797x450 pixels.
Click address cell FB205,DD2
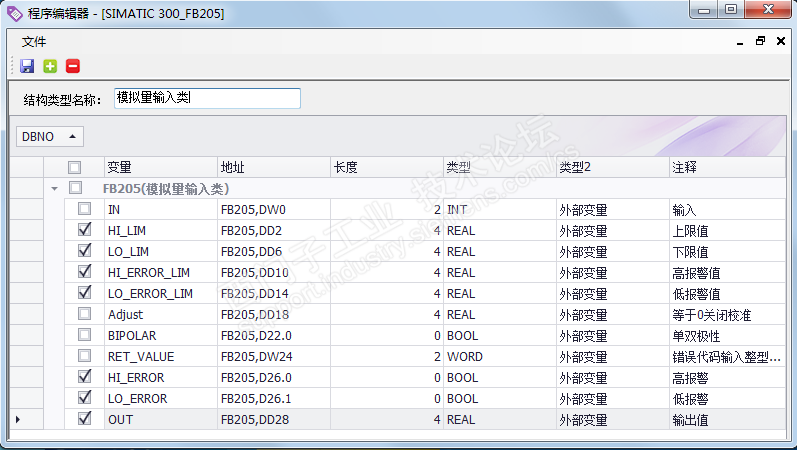pyautogui.click(x=274, y=230)
